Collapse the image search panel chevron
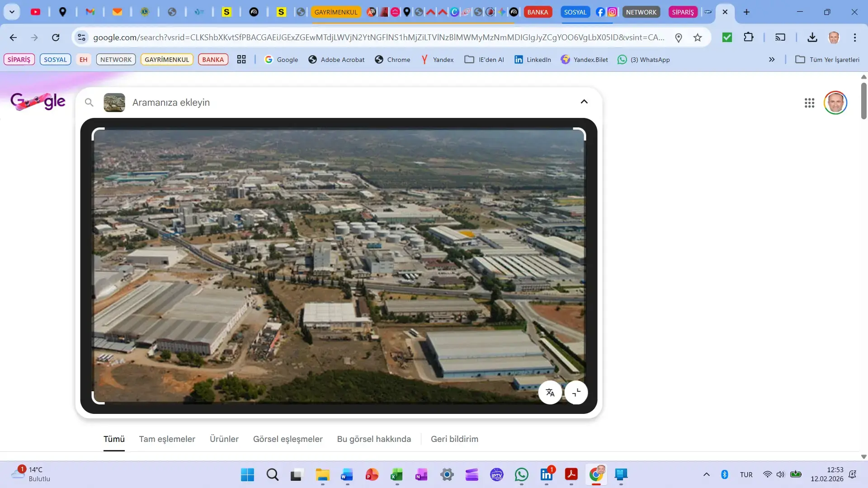 click(x=584, y=102)
